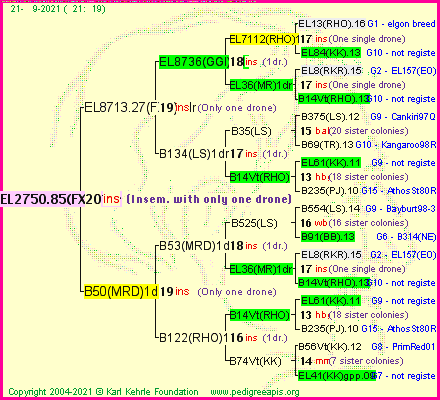440x400 pixels.
Task: Open the G1 - elgon breed link
Action: 402,24
